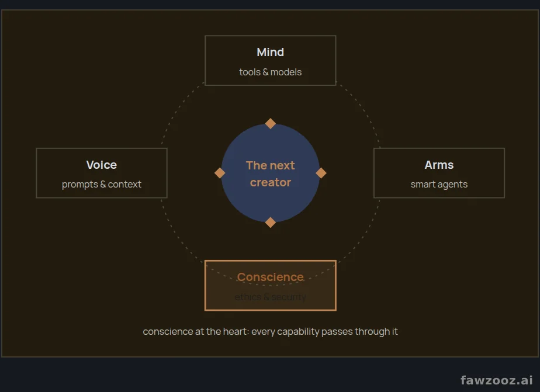Select the highlighted Conscience box
This screenshot has width=540, height=392.
pyautogui.click(x=271, y=286)
